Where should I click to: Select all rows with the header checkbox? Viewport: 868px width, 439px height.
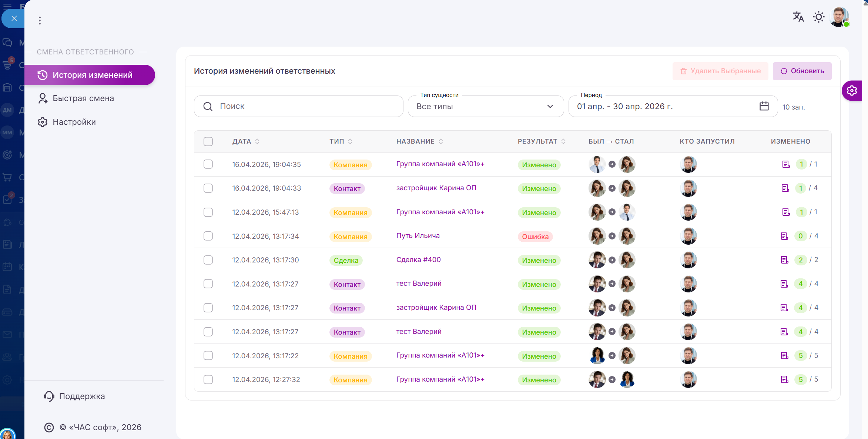coord(208,141)
